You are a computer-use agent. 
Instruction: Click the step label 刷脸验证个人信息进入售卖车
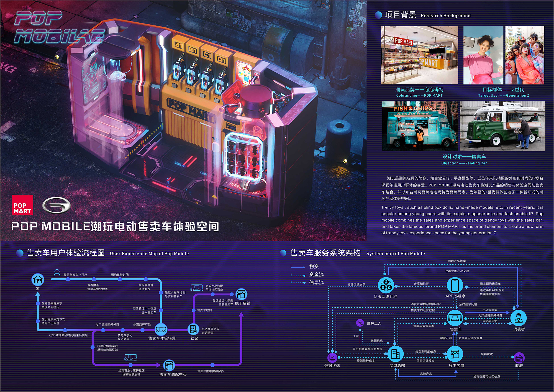[x=144, y=310]
